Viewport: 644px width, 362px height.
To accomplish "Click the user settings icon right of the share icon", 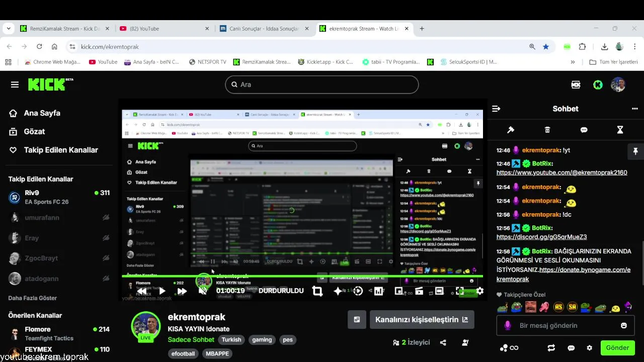I will click(x=465, y=342).
